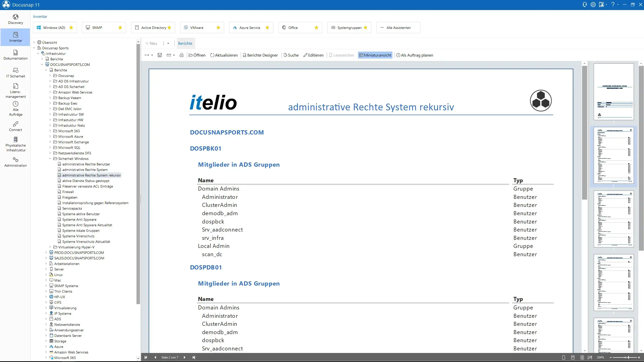Click the tree panel vertical scrollbar
This screenshot has width=644, height=362.
coord(138,173)
